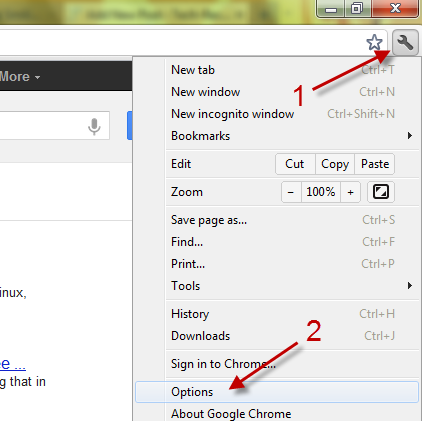Restore down the browser window
This screenshot has width=422, height=421.
coord(356,8)
